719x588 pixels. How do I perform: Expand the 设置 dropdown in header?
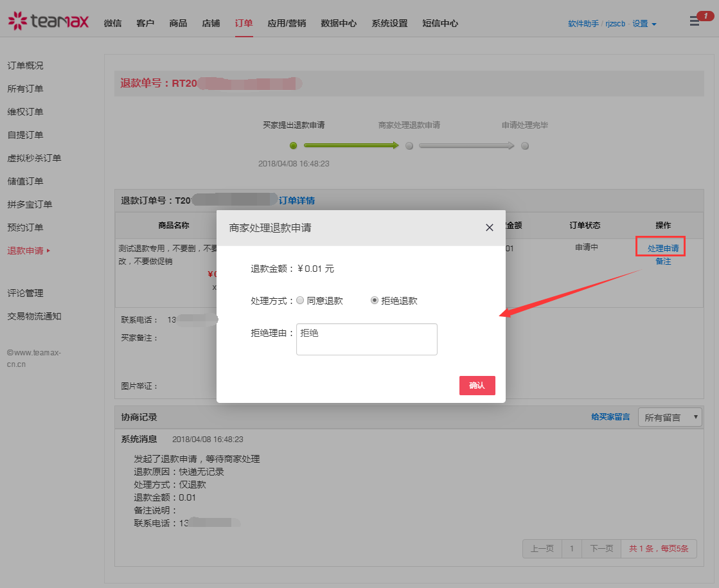coord(644,24)
